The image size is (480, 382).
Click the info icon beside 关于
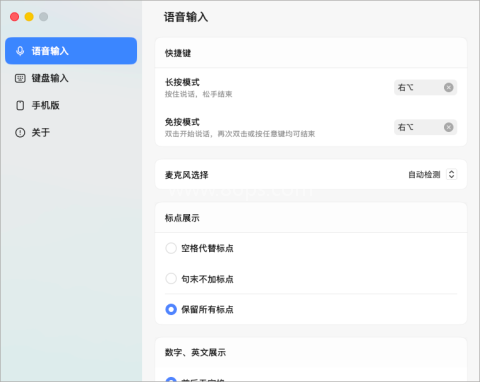pos(20,132)
